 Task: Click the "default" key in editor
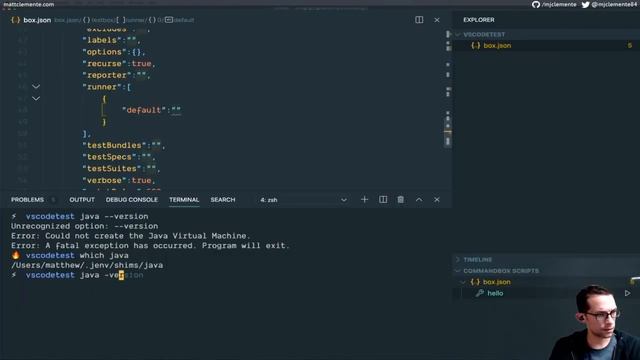coord(144,110)
